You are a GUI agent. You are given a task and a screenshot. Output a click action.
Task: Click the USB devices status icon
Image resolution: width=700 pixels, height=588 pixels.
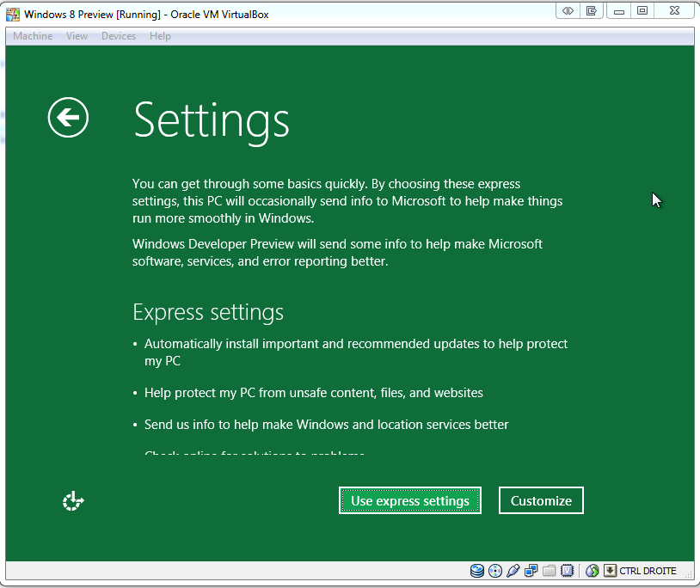click(513, 571)
